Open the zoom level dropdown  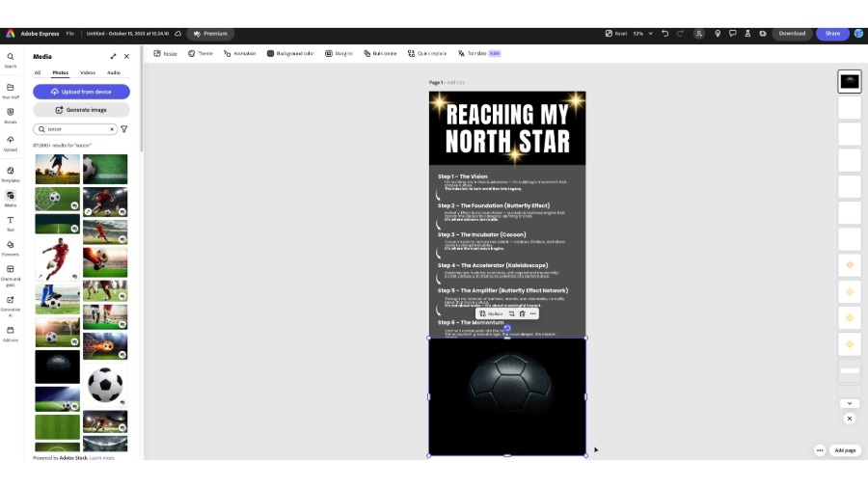(x=643, y=34)
